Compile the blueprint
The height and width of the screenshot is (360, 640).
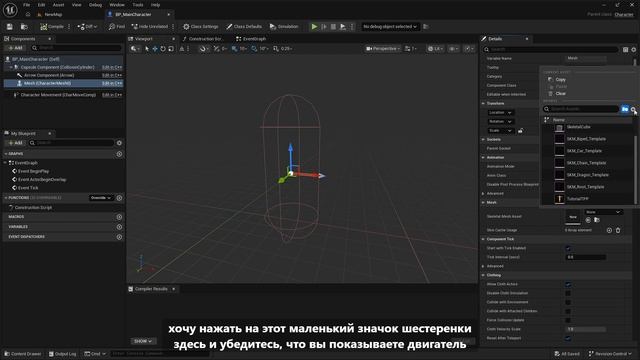pyautogui.click(x=52, y=27)
